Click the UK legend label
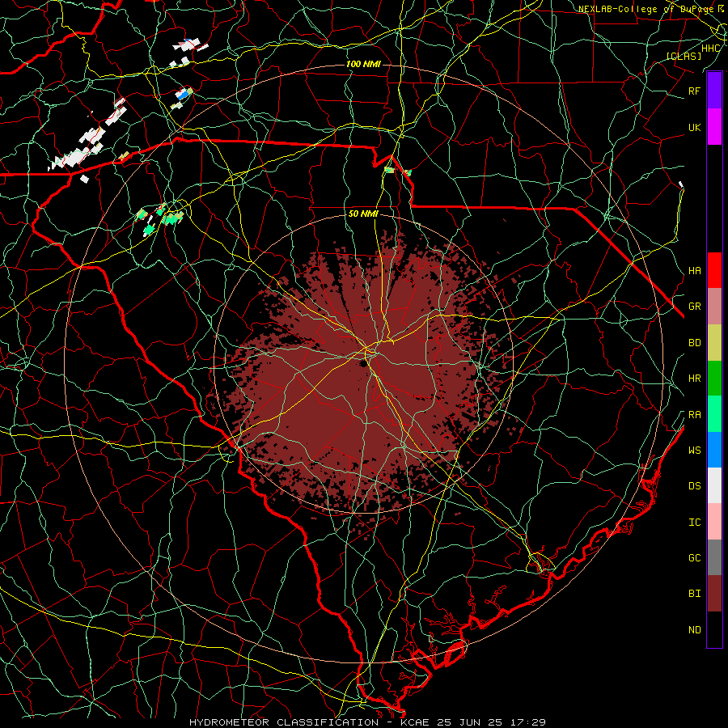The width and height of the screenshot is (728, 728). tap(694, 127)
